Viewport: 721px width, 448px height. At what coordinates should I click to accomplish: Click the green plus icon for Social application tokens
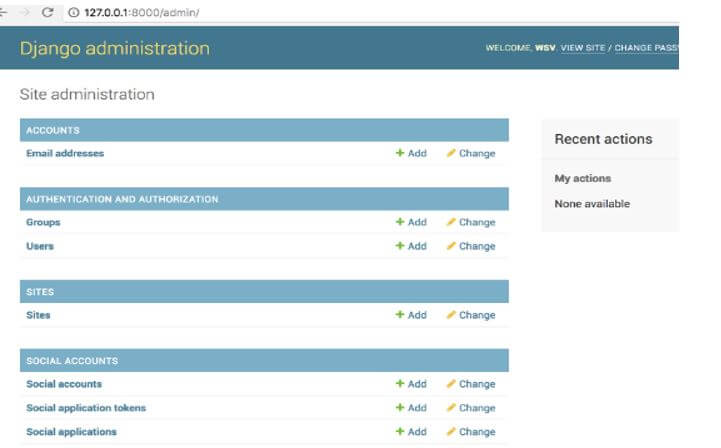coord(400,408)
